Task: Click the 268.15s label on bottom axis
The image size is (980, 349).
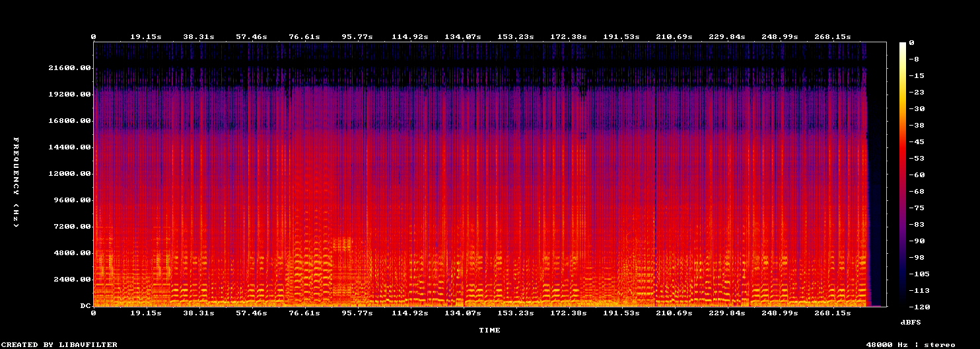Action: [x=832, y=313]
